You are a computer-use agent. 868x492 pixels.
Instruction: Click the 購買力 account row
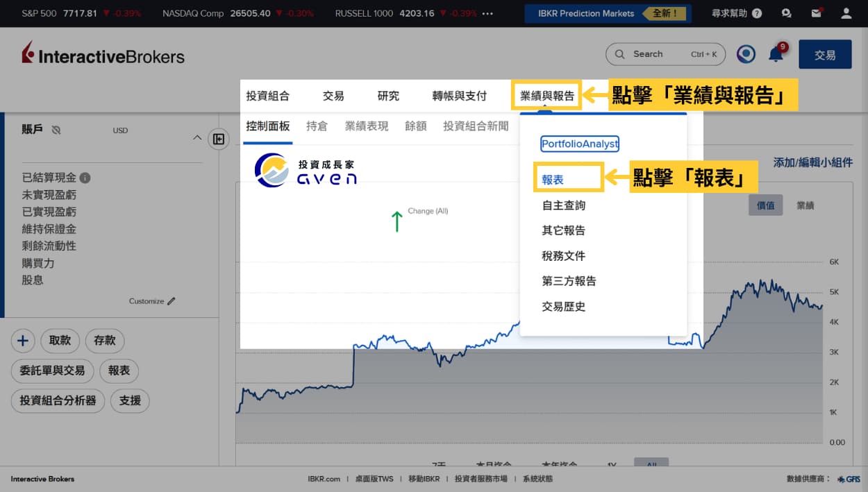pos(38,263)
